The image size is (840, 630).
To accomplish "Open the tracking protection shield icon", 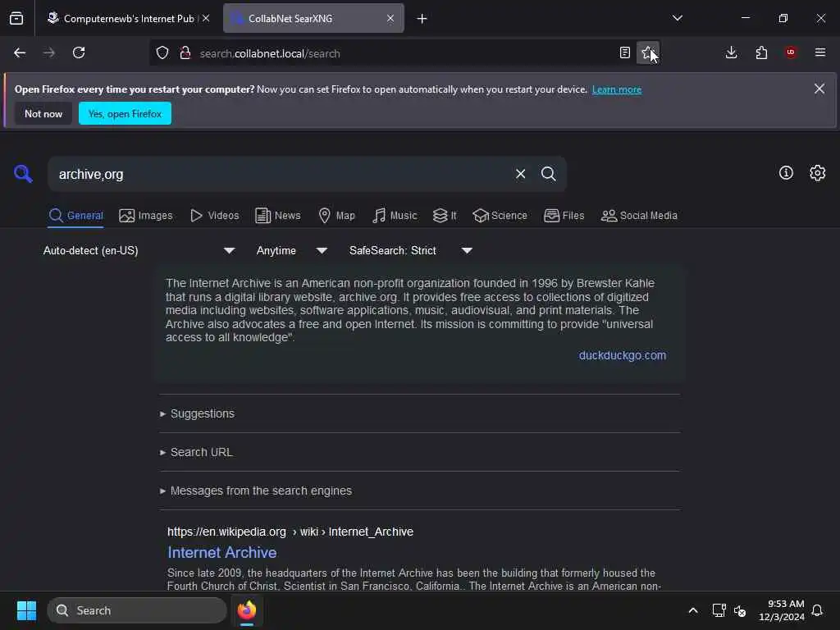I will pyautogui.click(x=162, y=53).
